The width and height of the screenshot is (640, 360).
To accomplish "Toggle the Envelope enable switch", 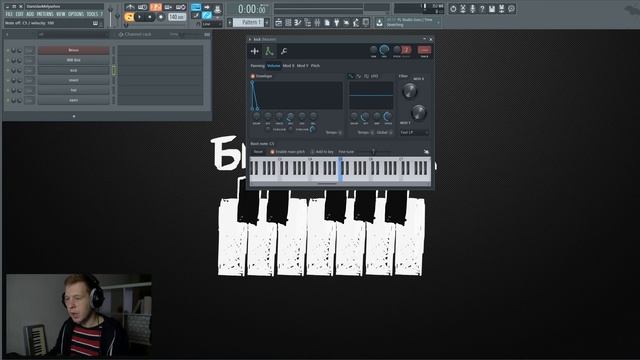I will [x=253, y=76].
